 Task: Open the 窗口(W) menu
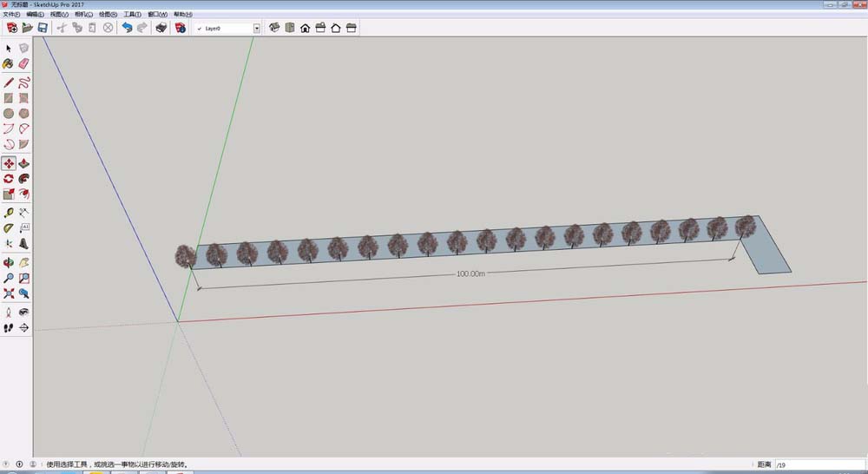(x=156, y=15)
